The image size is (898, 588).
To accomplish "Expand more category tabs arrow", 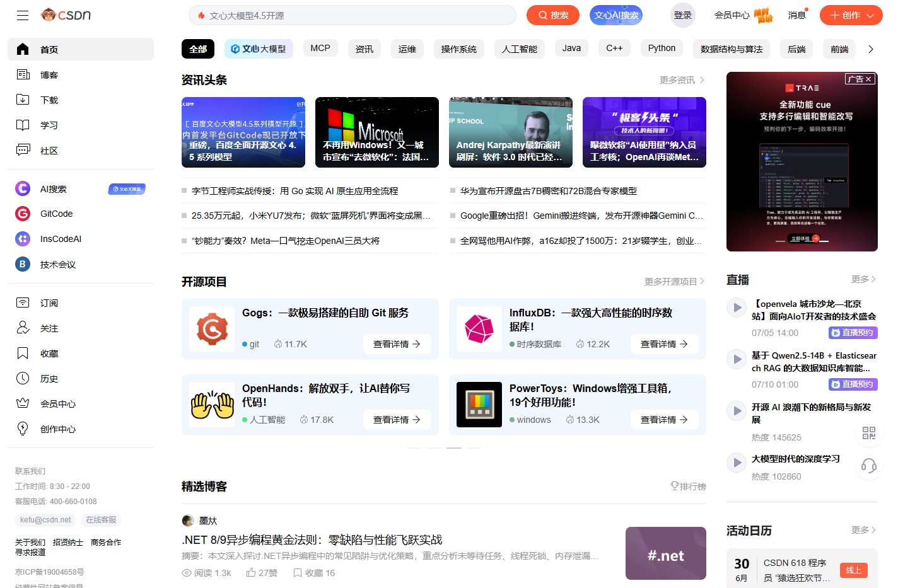I will [x=871, y=49].
